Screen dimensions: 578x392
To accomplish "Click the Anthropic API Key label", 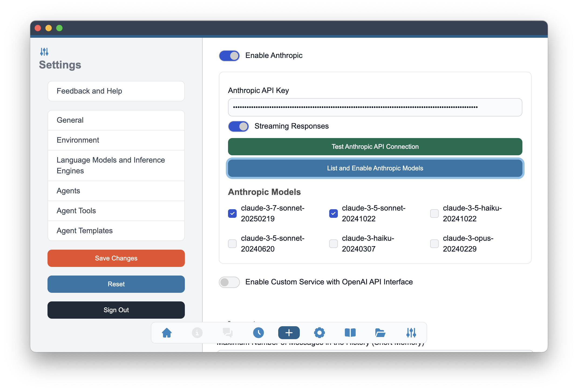I will tap(259, 91).
